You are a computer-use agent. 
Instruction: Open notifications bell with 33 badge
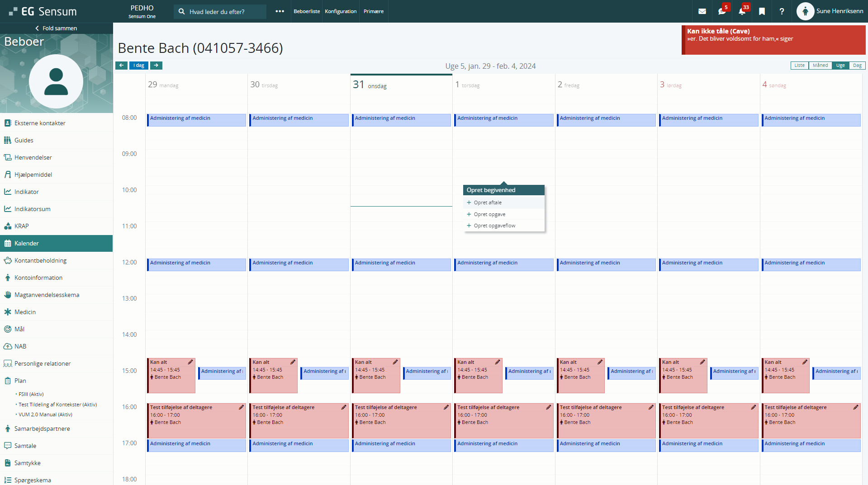point(742,11)
